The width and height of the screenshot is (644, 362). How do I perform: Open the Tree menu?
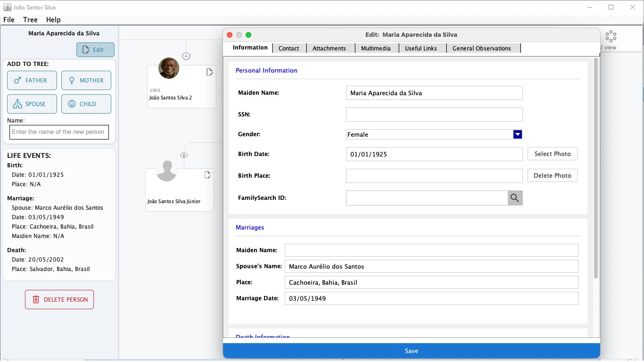(30, 20)
